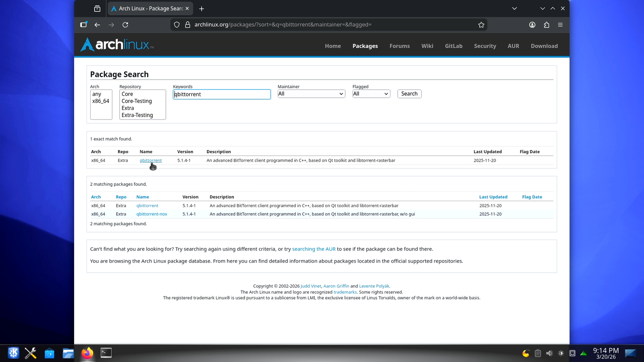Click the browser forward arrow
The height and width of the screenshot is (362, 644).
pyautogui.click(x=111, y=25)
